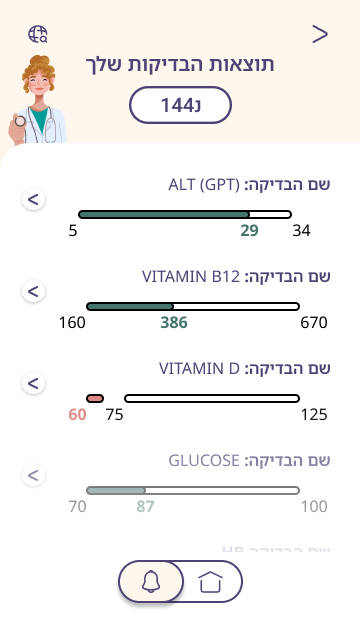Select the GLUCOSE test name label
The image size is (360, 640).
tap(249, 460)
